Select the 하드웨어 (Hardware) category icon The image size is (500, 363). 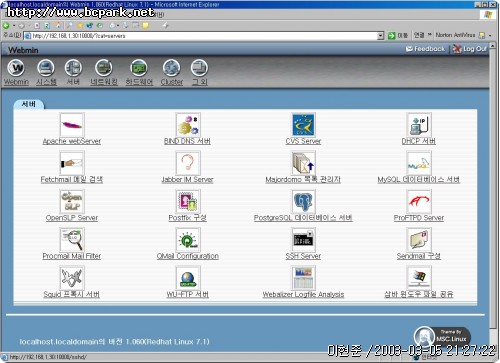coord(139,68)
